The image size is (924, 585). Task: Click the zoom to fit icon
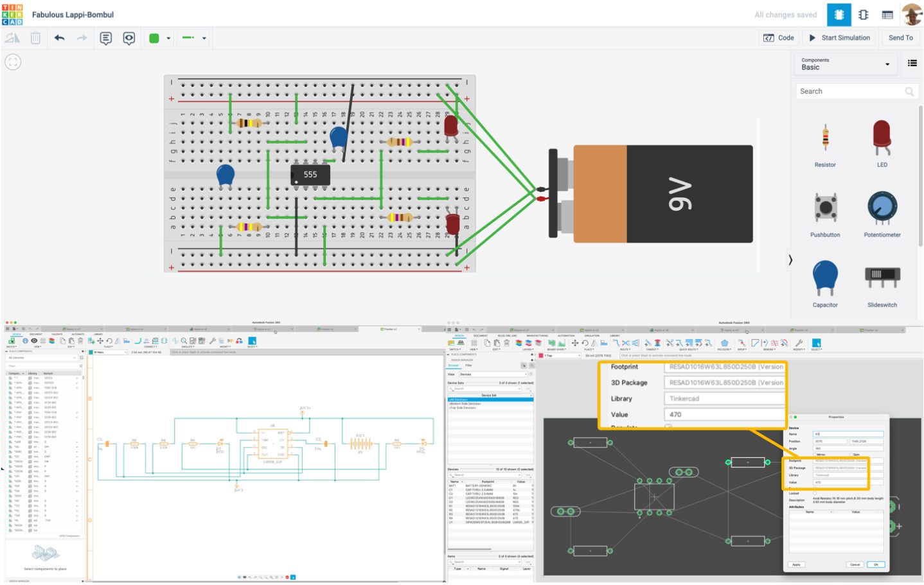click(13, 62)
